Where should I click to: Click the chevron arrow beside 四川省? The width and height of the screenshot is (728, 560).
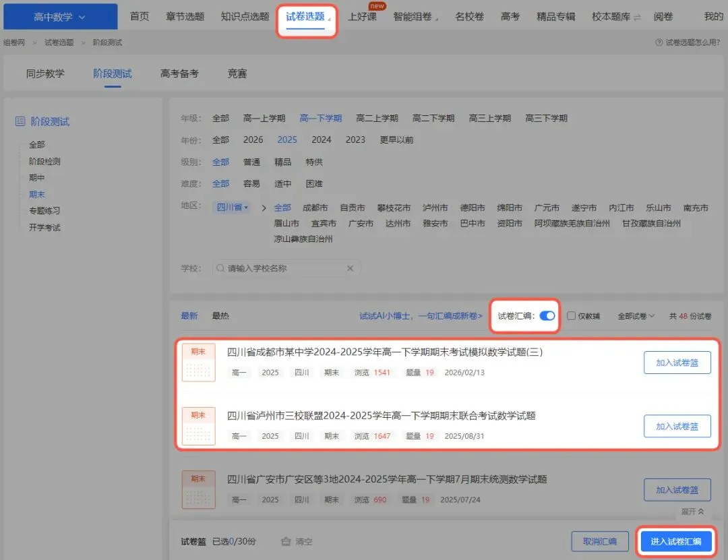pos(264,208)
